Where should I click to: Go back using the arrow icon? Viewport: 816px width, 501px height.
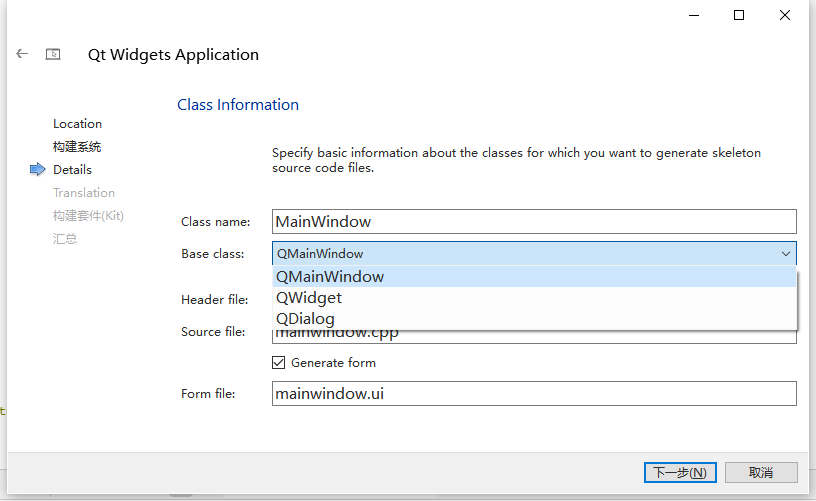[x=22, y=54]
